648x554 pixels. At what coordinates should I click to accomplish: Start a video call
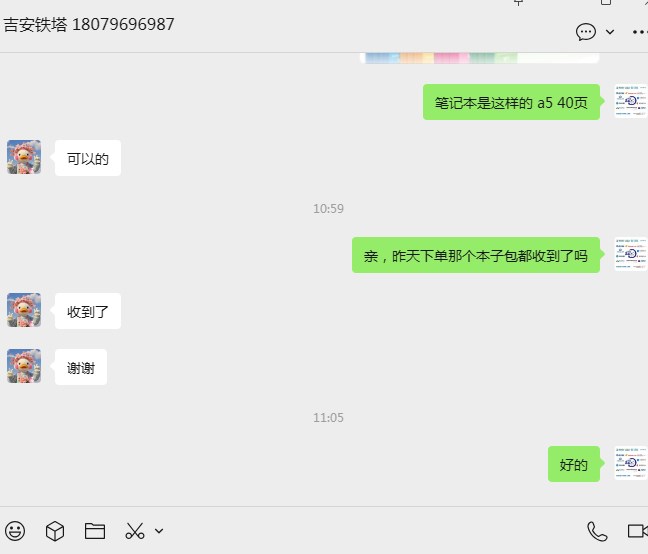pyautogui.click(x=638, y=531)
